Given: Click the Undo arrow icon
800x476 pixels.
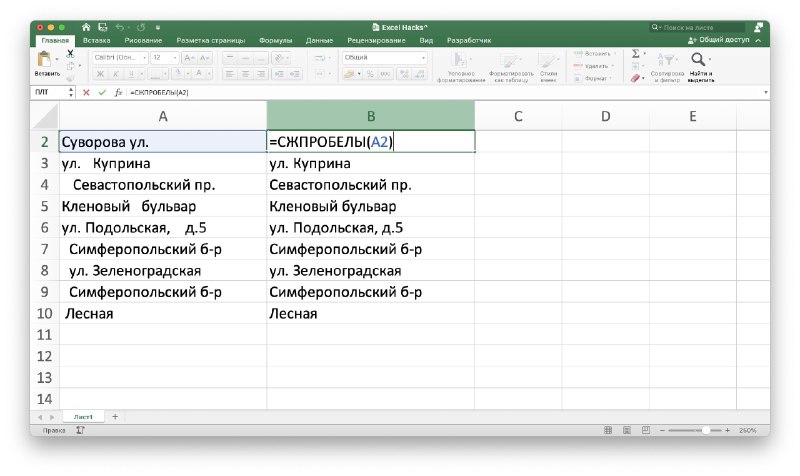Looking at the screenshot, I should pos(120,27).
